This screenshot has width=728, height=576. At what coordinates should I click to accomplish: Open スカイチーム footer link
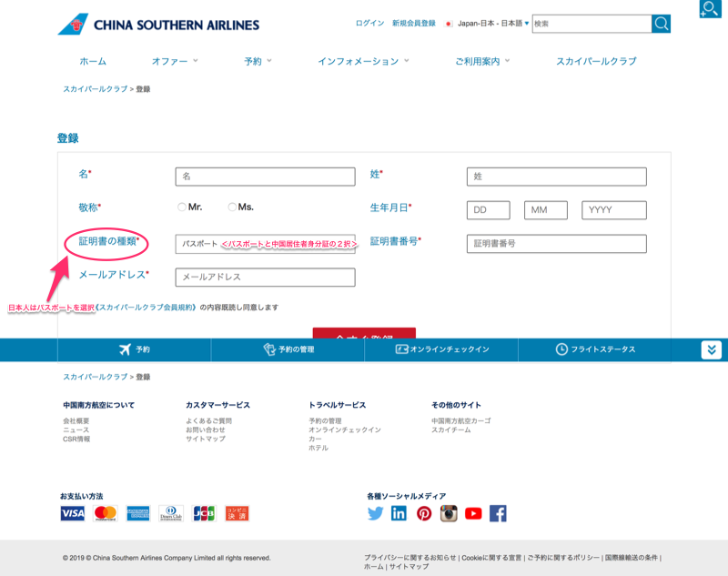pos(451,429)
